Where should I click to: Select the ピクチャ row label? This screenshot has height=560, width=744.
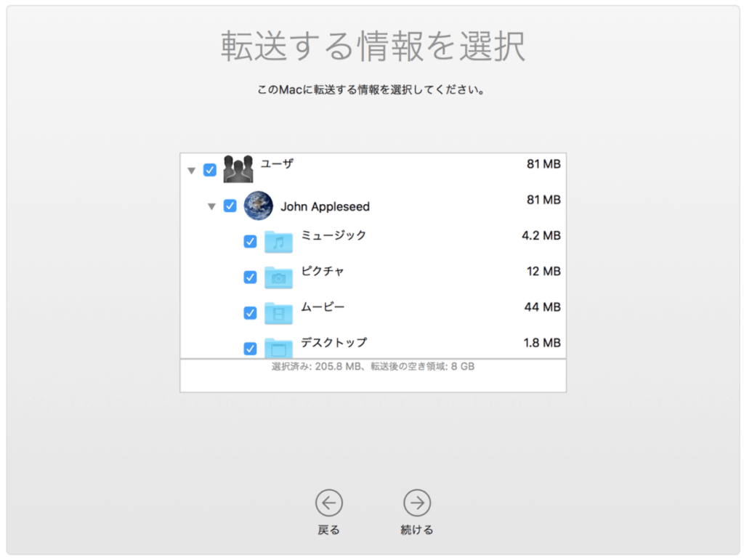[323, 271]
